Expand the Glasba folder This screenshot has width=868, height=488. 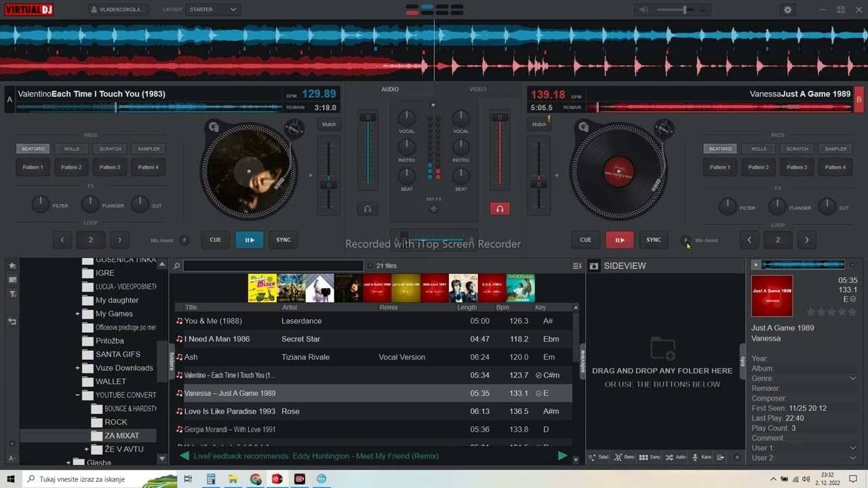tap(68, 463)
